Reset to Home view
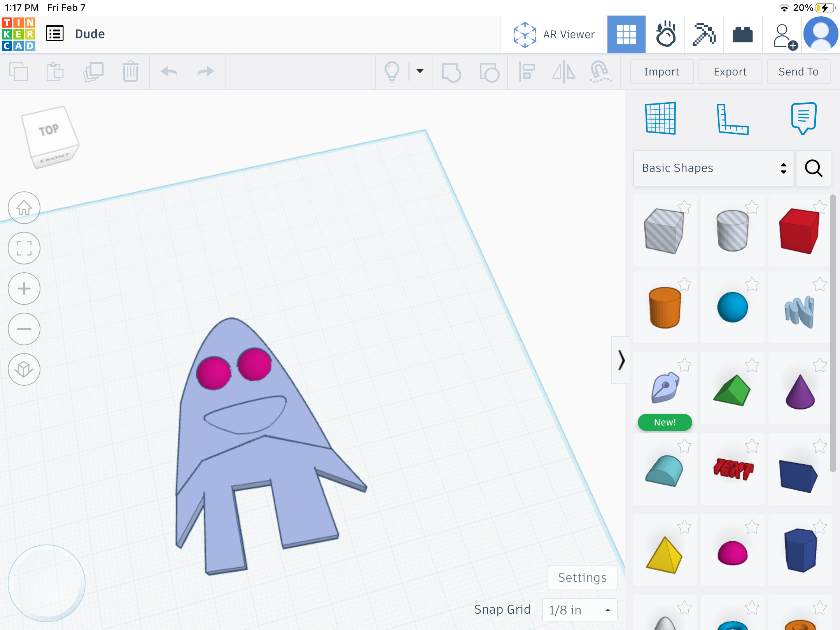This screenshot has height=630, width=840. [x=24, y=208]
